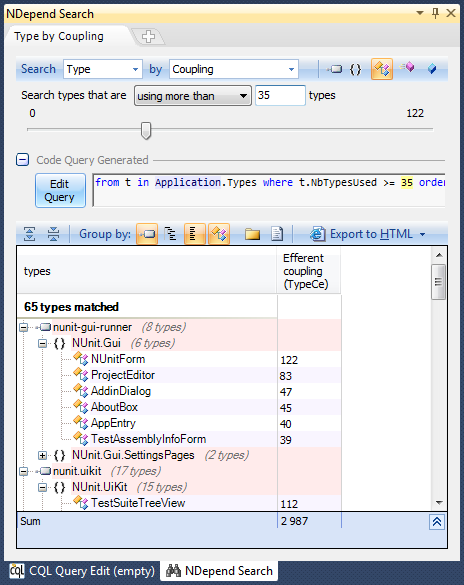Click ProjectEditor type icon
Viewport: 464px width, 585px height.
(x=81, y=375)
